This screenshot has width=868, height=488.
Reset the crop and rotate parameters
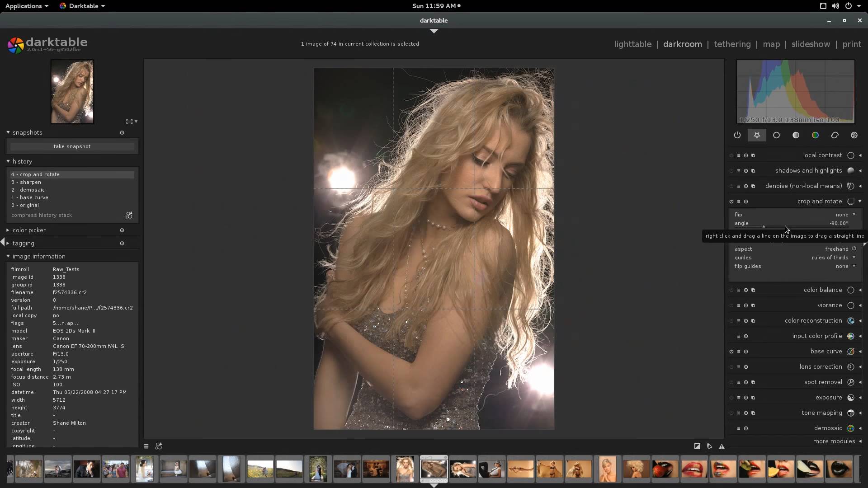pyautogui.click(x=746, y=202)
